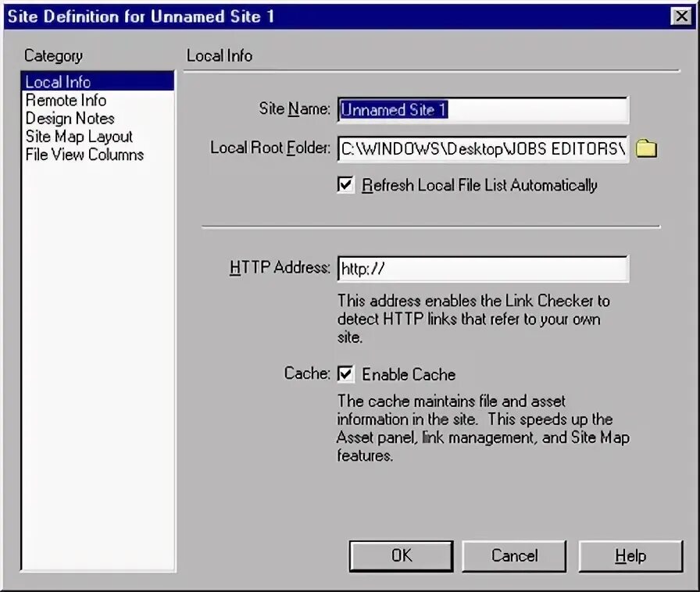Switch to Site Map Layout category
This screenshot has width=700, height=592.
point(98,136)
